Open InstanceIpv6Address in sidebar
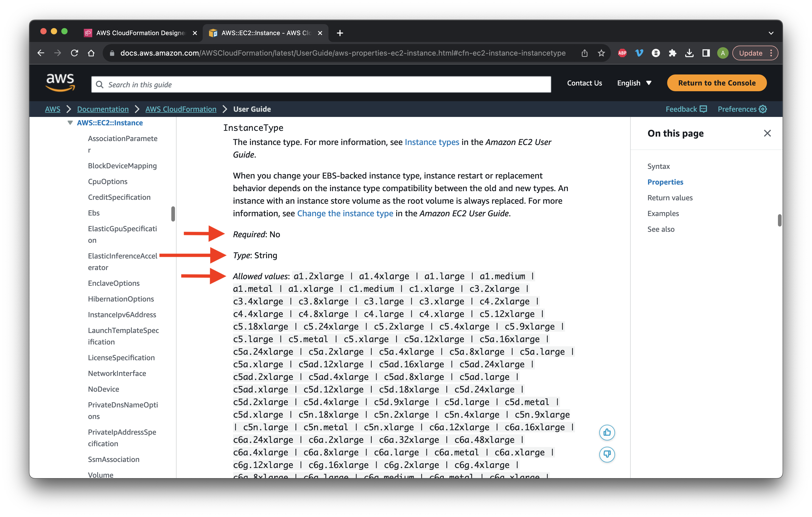Viewport: 812px width, 517px height. (x=122, y=315)
